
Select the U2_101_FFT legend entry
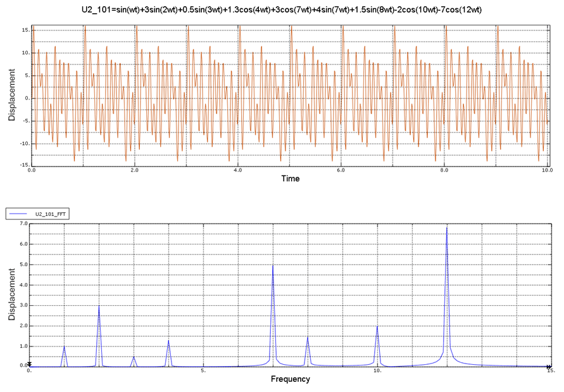[37, 214]
